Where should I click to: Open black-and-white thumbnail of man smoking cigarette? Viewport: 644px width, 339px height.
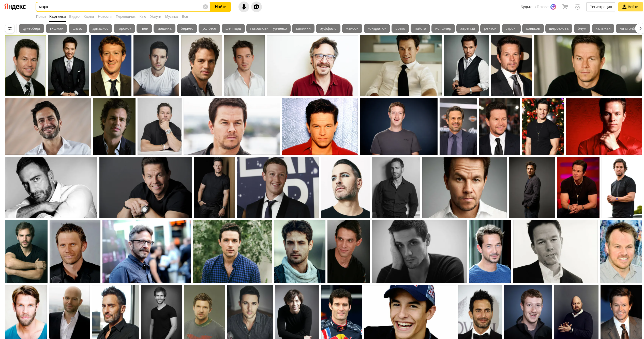[556, 251]
